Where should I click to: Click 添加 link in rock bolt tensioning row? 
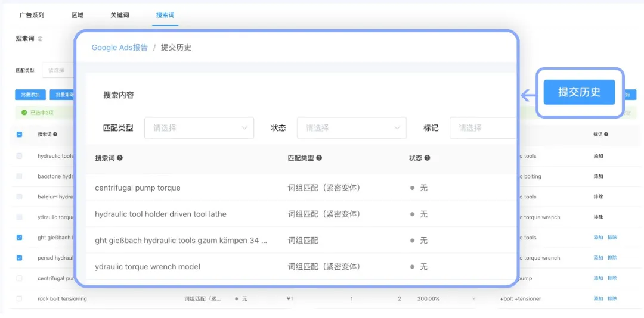point(598,299)
